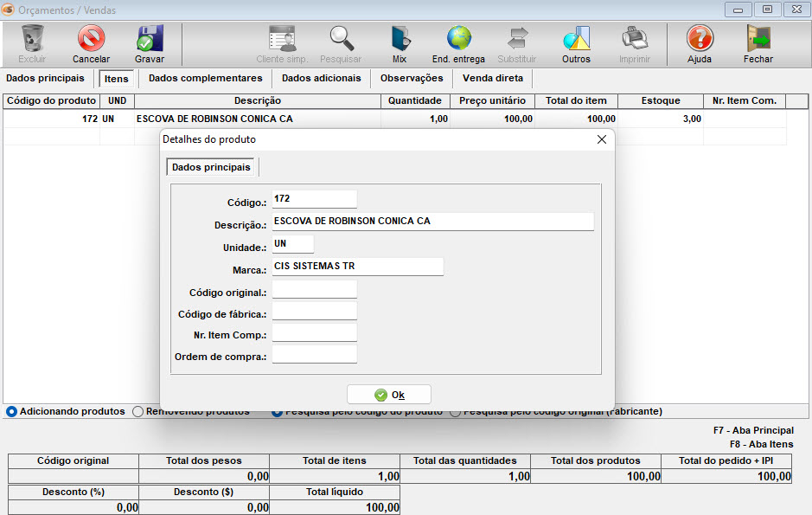Close the Detalhes do produto dialog

click(x=602, y=139)
